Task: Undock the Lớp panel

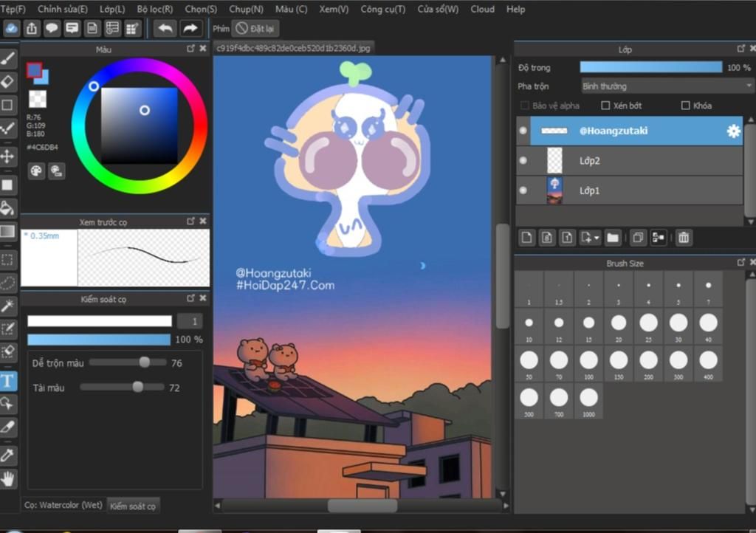Action: [x=741, y=48]
